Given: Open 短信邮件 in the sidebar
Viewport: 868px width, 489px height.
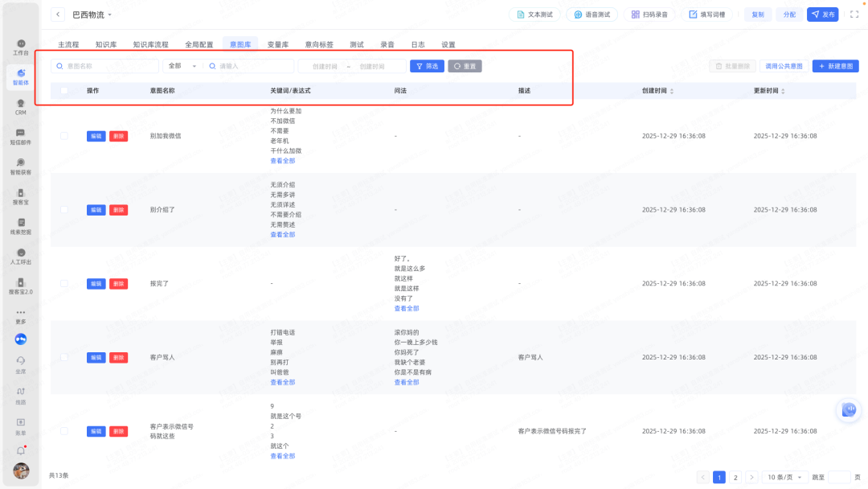Looking at the screenshot, I should click(21, 135).
